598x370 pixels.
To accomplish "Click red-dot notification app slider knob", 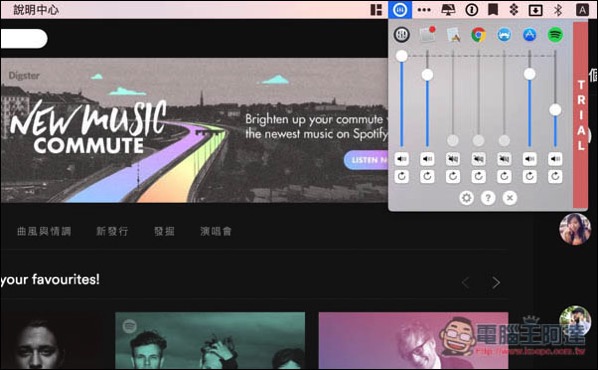I will coord(427,74).
